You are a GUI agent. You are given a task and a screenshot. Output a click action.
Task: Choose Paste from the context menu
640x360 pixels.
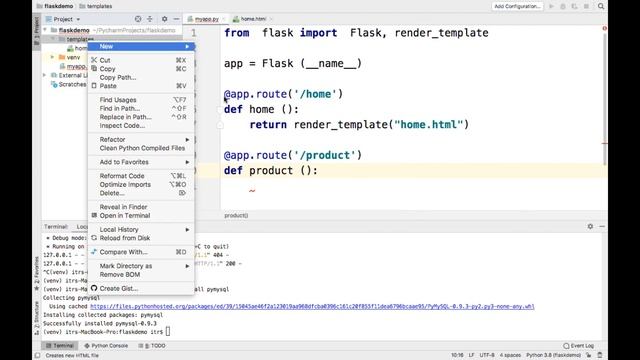tap(141, 86)
